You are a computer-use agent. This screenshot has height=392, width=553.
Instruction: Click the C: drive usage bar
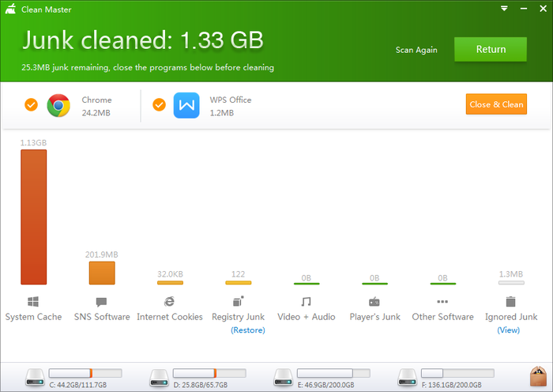(x=85, y=372)
